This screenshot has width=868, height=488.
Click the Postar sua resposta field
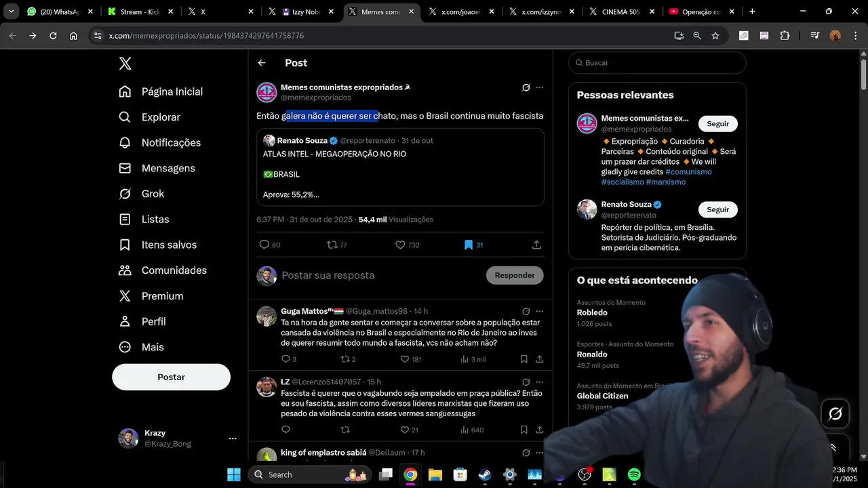[328, 275]
